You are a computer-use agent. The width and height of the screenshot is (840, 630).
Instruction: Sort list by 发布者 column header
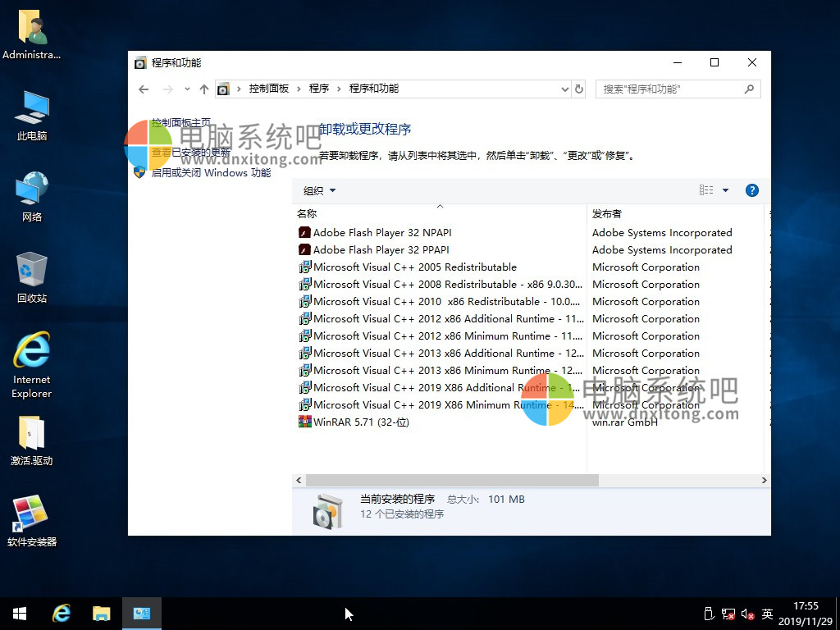coord(607,213)
